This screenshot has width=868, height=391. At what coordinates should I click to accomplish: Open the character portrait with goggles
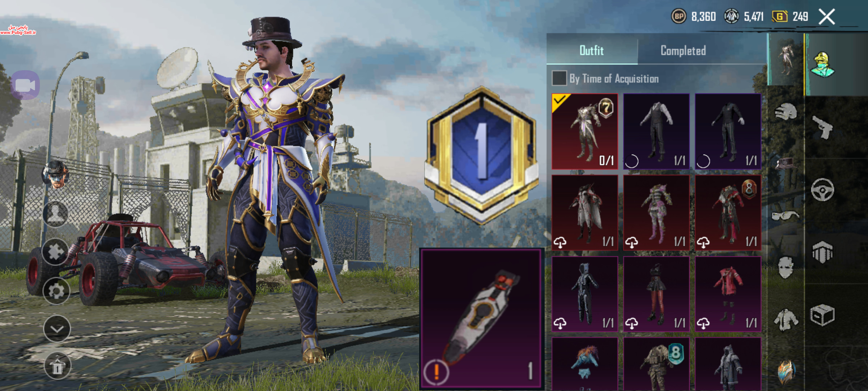[56, 175]
